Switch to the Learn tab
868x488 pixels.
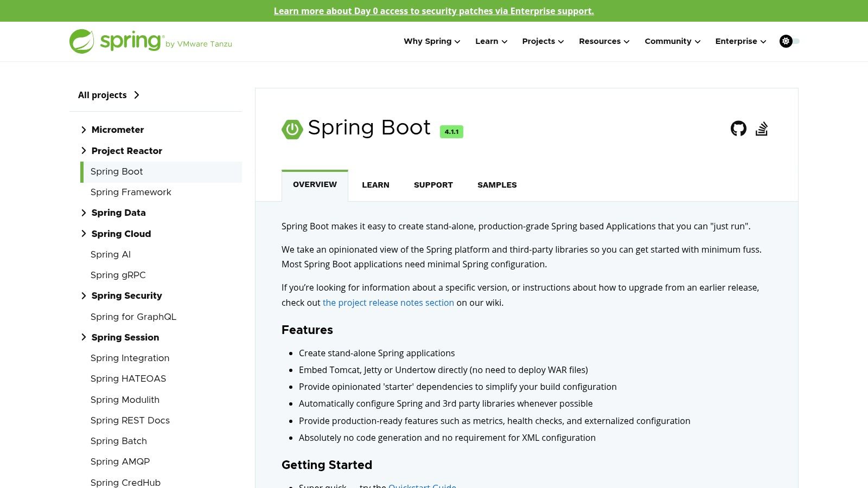375,185
